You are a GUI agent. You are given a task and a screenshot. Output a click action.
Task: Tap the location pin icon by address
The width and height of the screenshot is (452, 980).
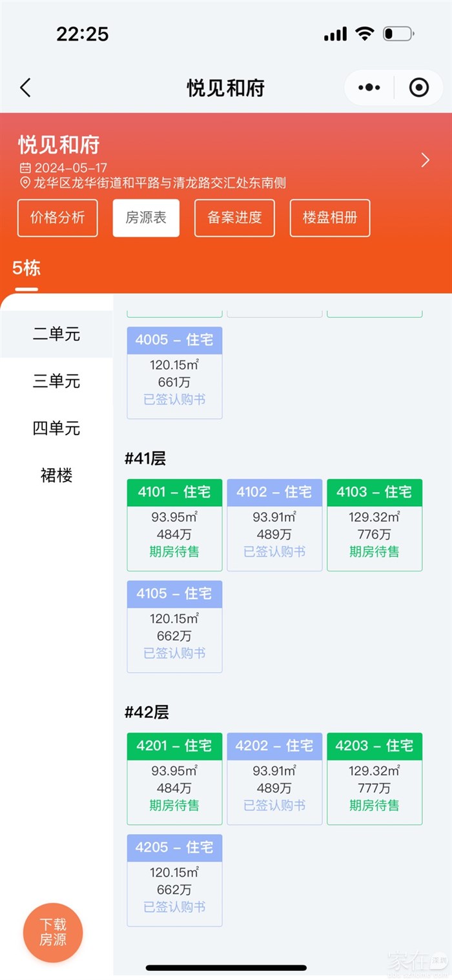[25, 183]
